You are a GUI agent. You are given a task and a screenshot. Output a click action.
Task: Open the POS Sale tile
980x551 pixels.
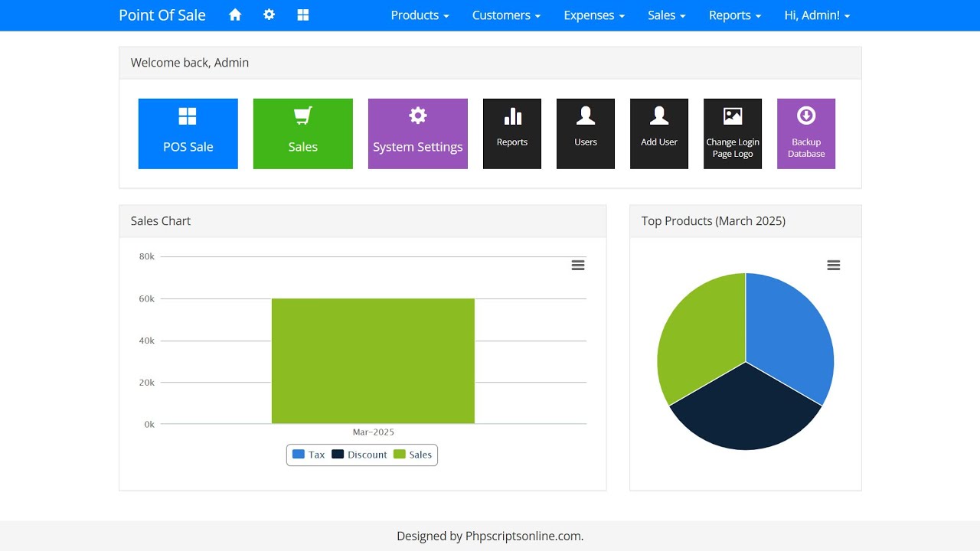188,134
